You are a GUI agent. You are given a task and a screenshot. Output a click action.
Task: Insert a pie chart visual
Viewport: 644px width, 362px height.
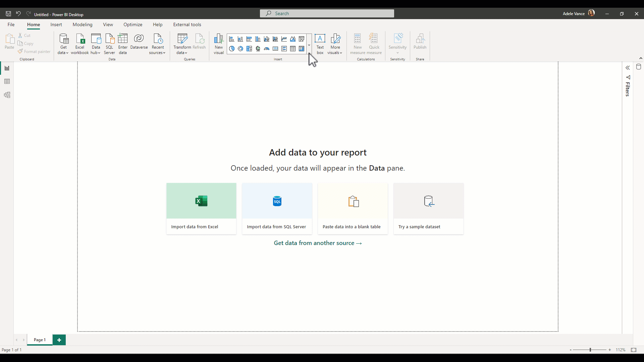tap(231, 49)
